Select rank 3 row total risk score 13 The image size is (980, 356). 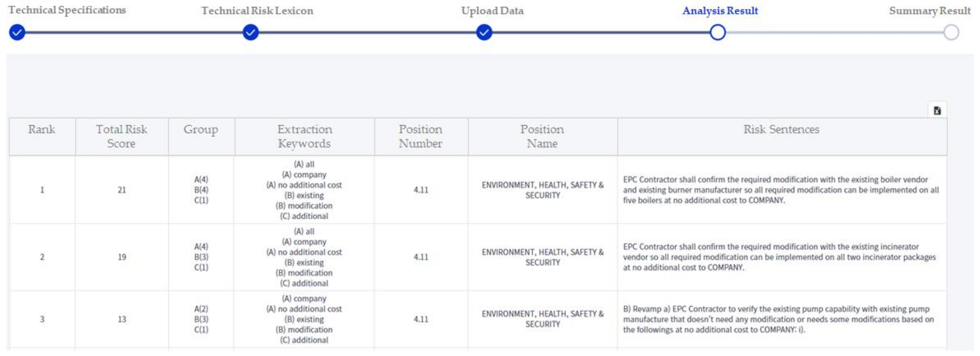tap(122, 320)
